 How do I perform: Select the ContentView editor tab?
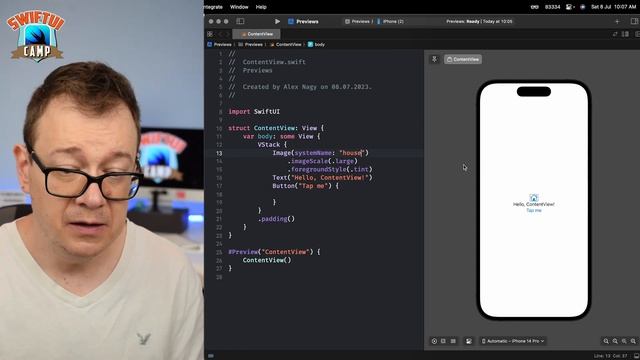click(257, 34)
